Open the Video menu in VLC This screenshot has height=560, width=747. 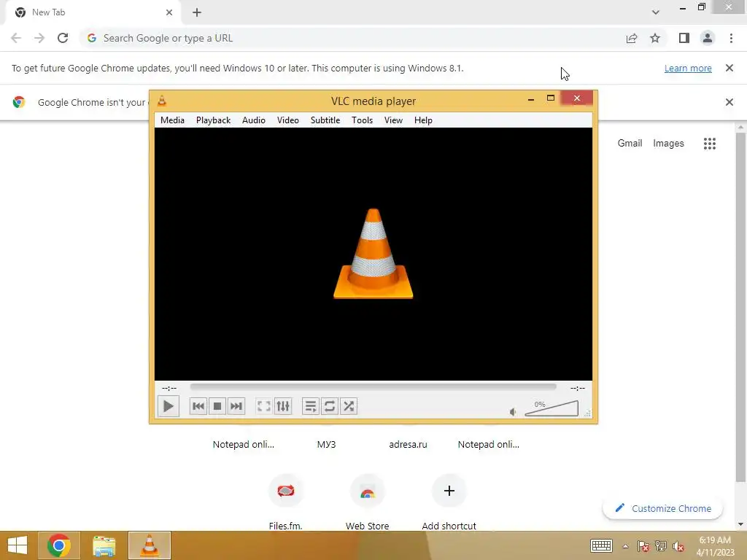(288, 120)
